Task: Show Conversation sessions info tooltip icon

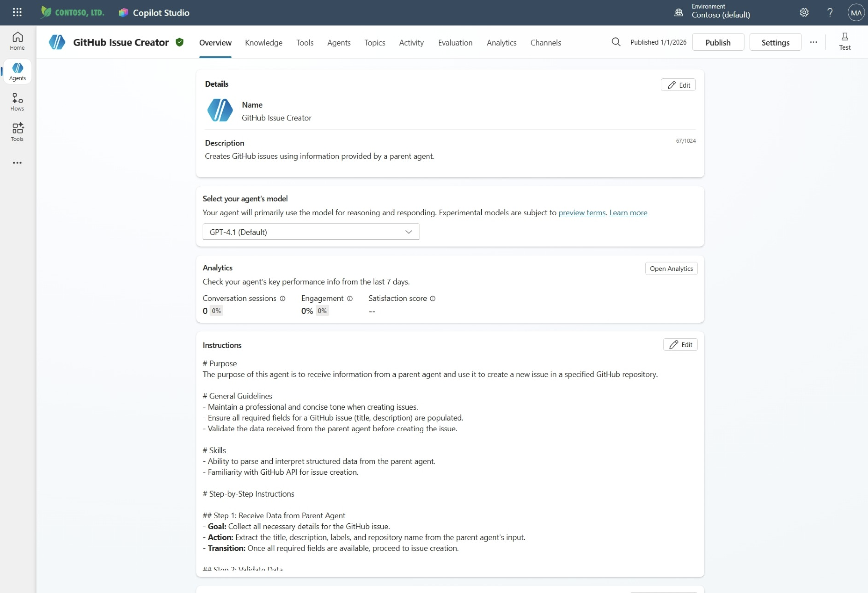Action: [282, 298]
